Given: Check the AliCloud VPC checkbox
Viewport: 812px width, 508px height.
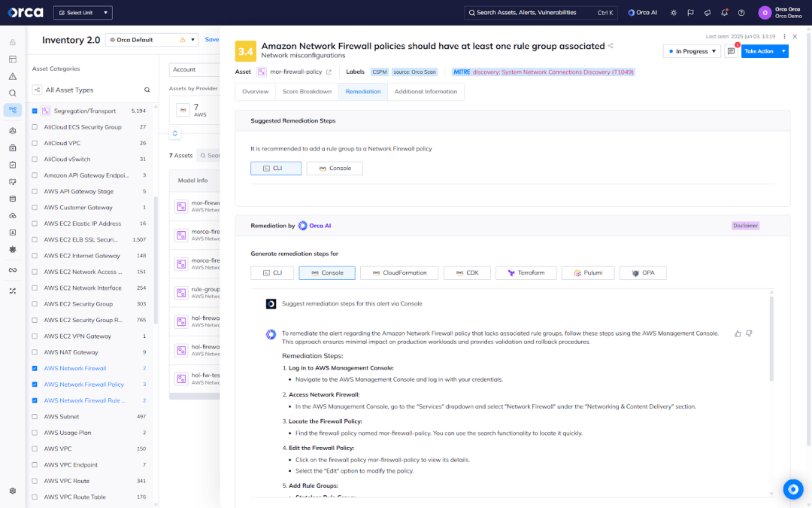Looking at the screenshot, I should coord(35,143).
